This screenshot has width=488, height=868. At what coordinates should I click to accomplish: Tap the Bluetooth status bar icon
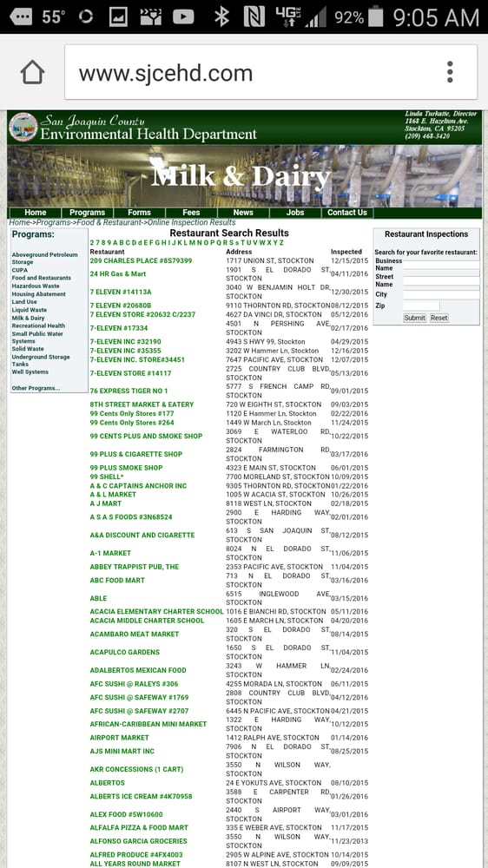(x=221, y=17)
